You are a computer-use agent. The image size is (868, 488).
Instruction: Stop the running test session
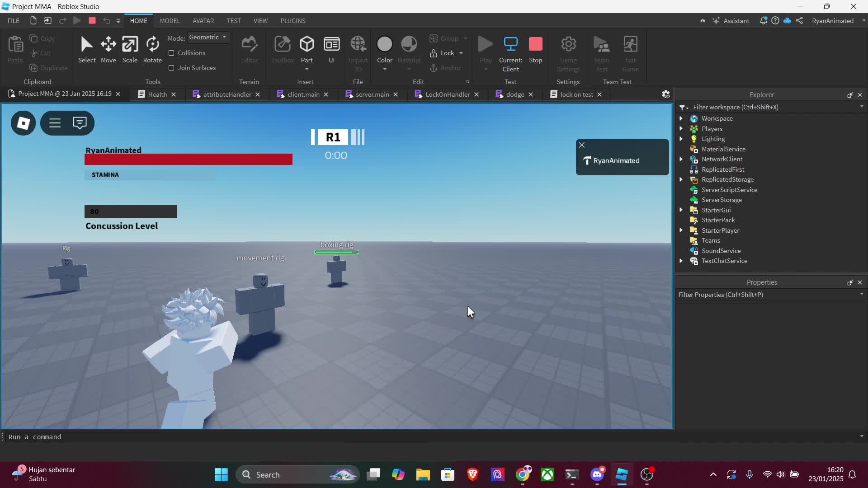(x=535, y=50)
